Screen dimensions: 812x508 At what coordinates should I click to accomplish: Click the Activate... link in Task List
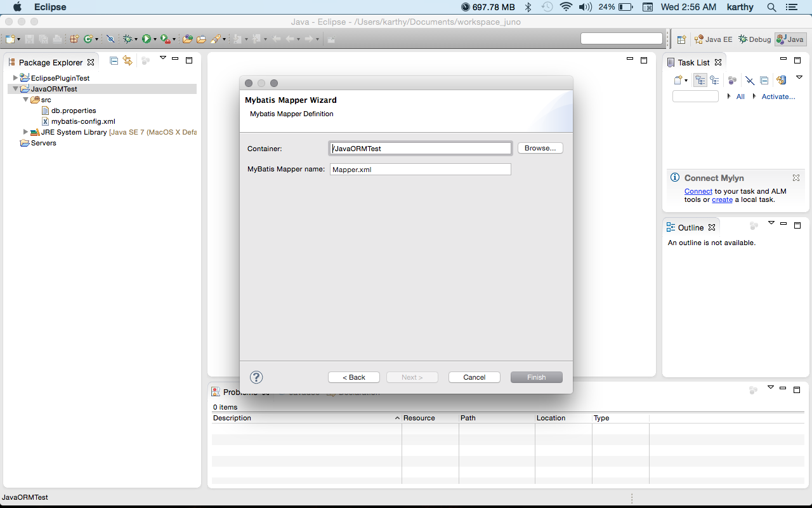click(x=778, y=97)
